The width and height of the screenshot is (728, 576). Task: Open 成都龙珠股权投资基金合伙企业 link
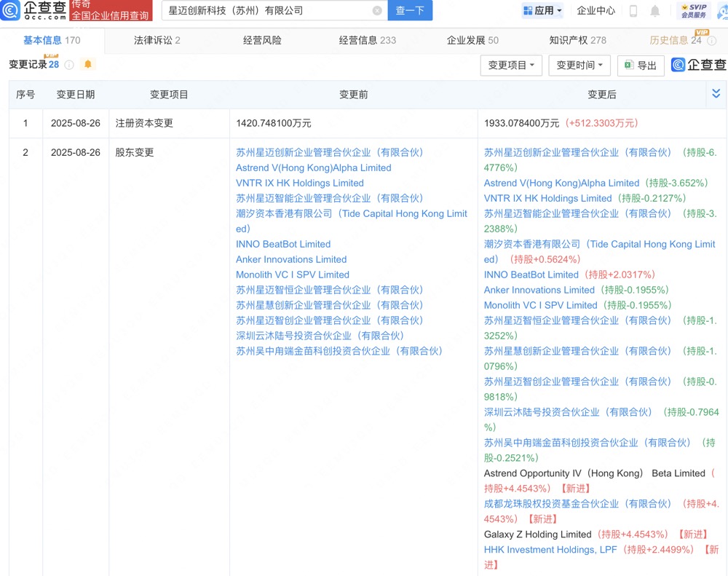(577, 504)
